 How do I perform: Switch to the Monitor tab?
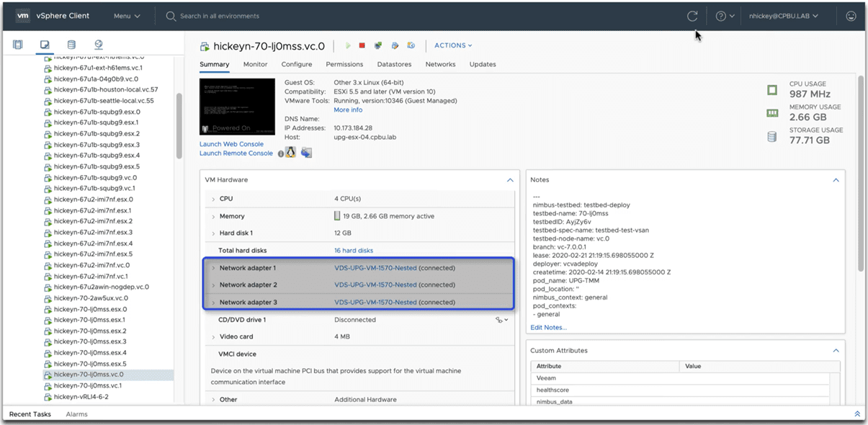pos(255,64)
